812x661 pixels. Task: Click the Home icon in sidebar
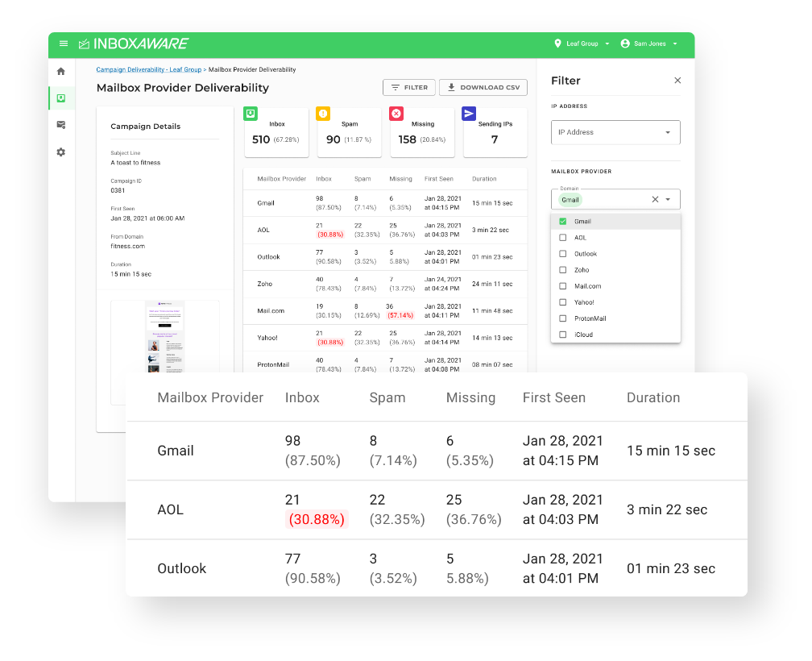[61, 72]
